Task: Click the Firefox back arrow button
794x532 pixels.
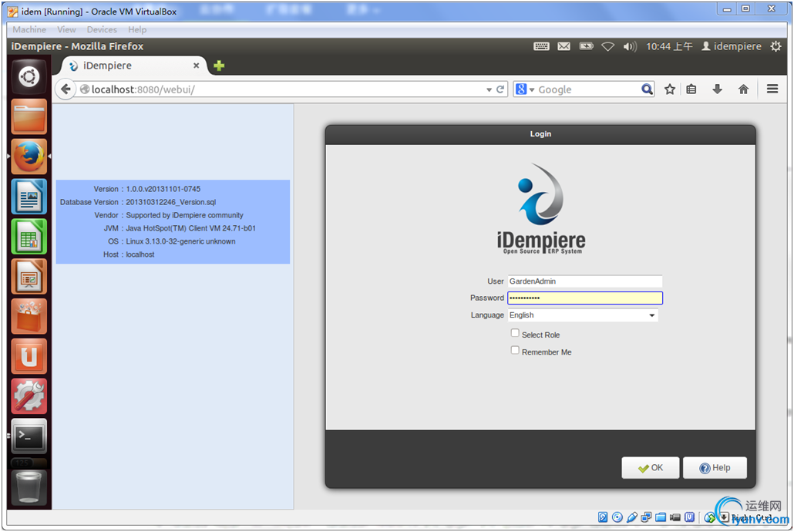Action: (x=66, y=89)
